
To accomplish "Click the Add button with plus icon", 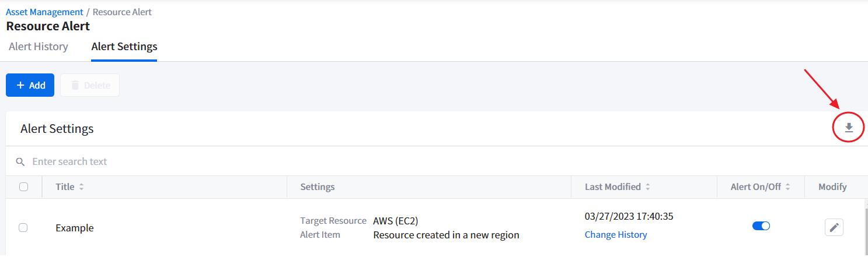I will click(x=30, y=85).
